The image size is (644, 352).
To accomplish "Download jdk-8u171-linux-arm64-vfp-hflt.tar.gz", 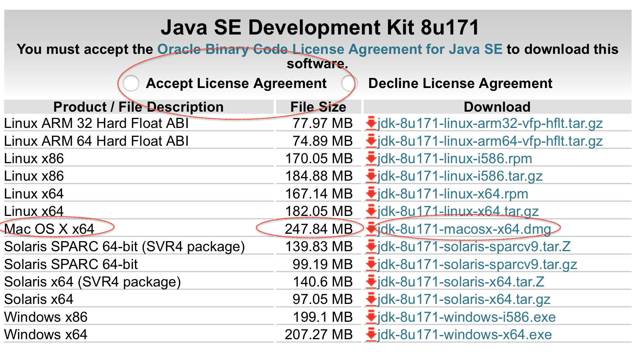I will 490,141.
